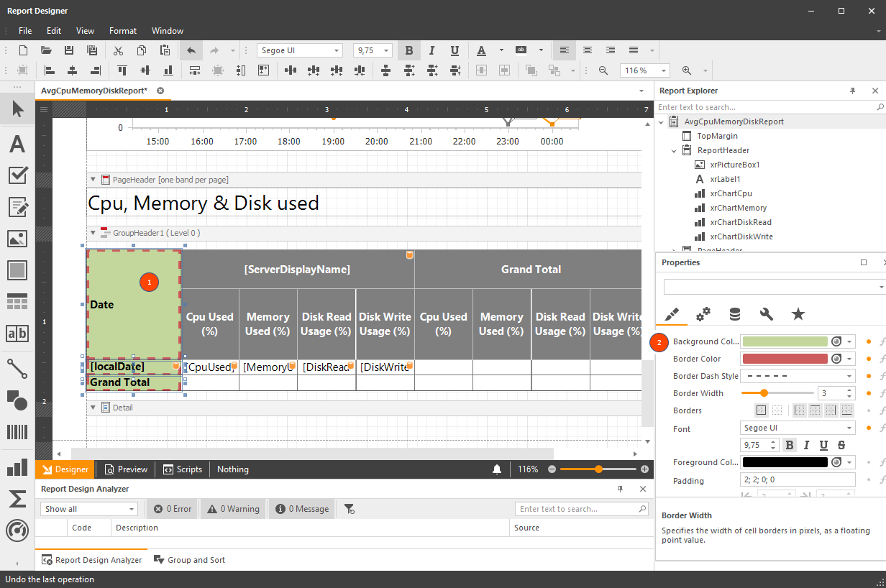Zoom in using the magnifier plus icon
Screen dimensions: 886x588
click(x=687, y=70)
